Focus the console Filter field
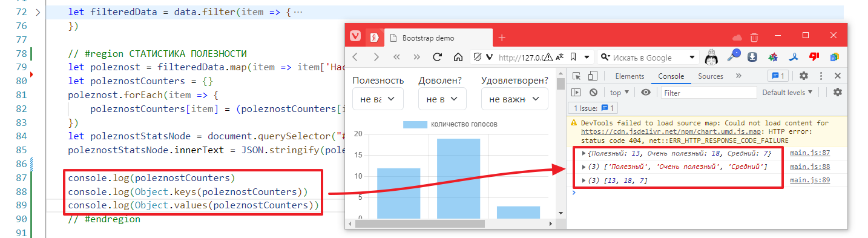 coord(709,93)
